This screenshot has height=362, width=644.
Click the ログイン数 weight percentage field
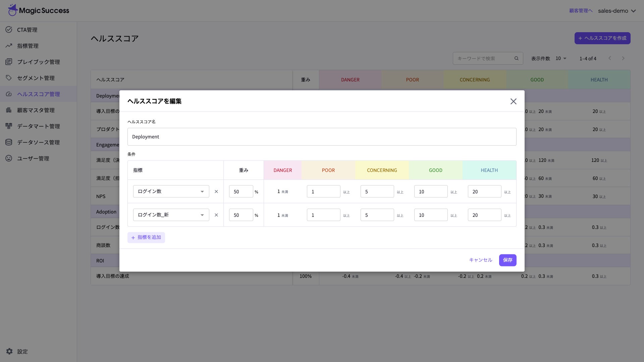click(241, 192)
